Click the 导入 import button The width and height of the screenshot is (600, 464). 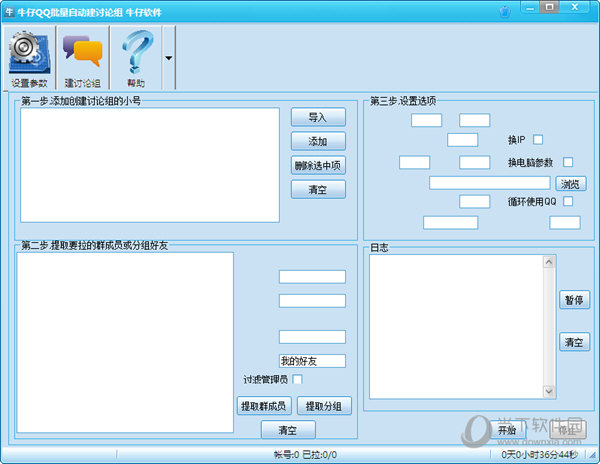coord(318,117)
